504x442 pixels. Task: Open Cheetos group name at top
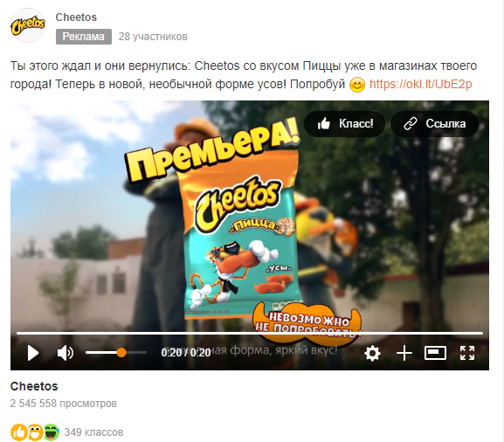76,17
